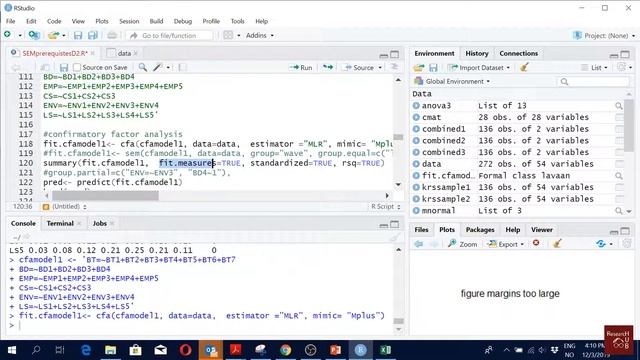Click the Windows Start button
Image resolution: width=640 pixels, height=360 pixels.
click(12, 350)
